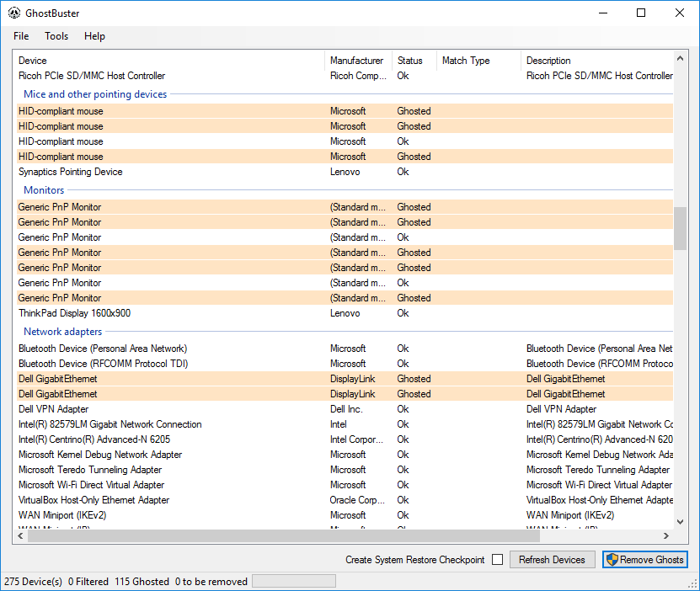Click '0 Filtered' in the status bar

88,582
